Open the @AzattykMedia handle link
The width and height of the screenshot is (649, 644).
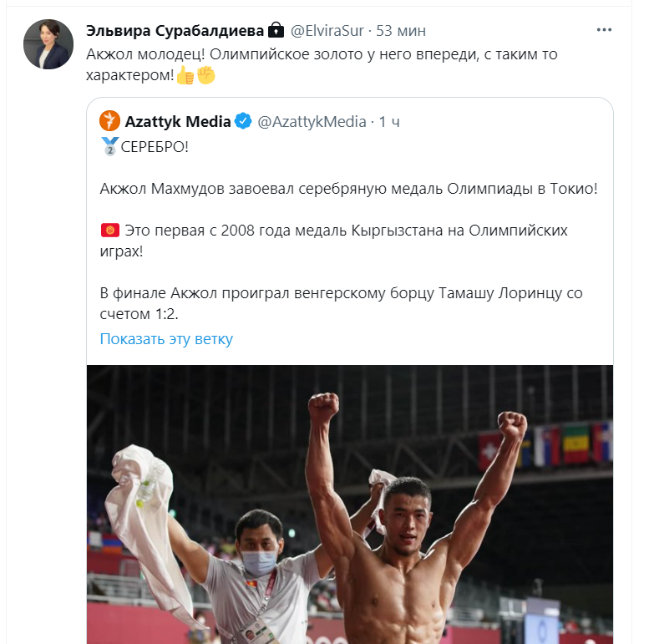311,122
